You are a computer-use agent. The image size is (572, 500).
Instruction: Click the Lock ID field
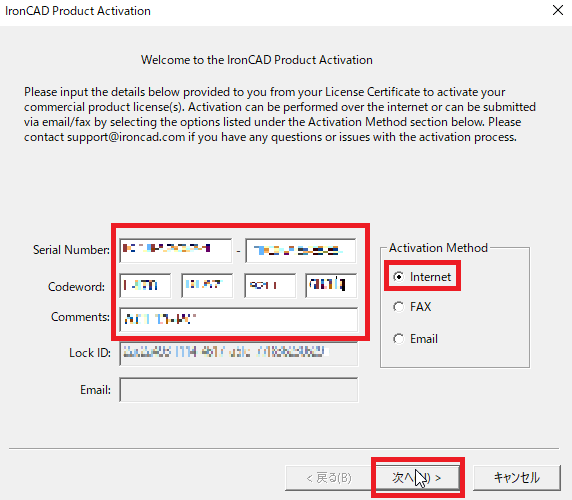point(239,353)
